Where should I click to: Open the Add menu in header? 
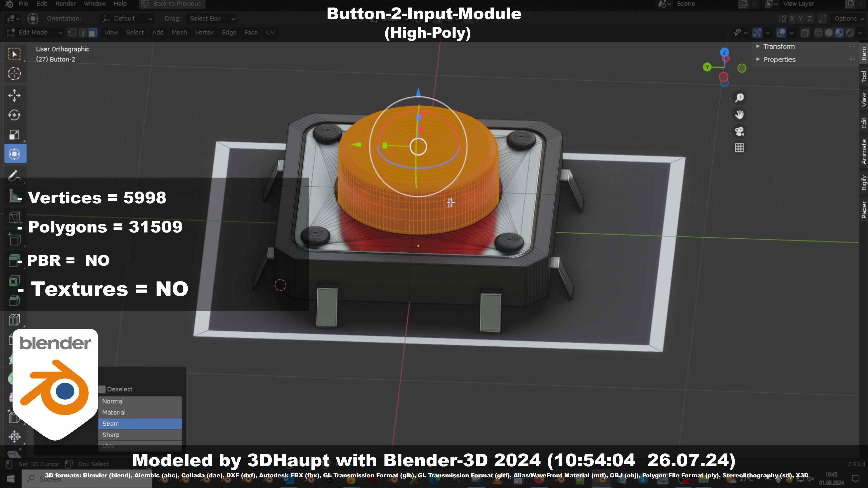point(158,33)
